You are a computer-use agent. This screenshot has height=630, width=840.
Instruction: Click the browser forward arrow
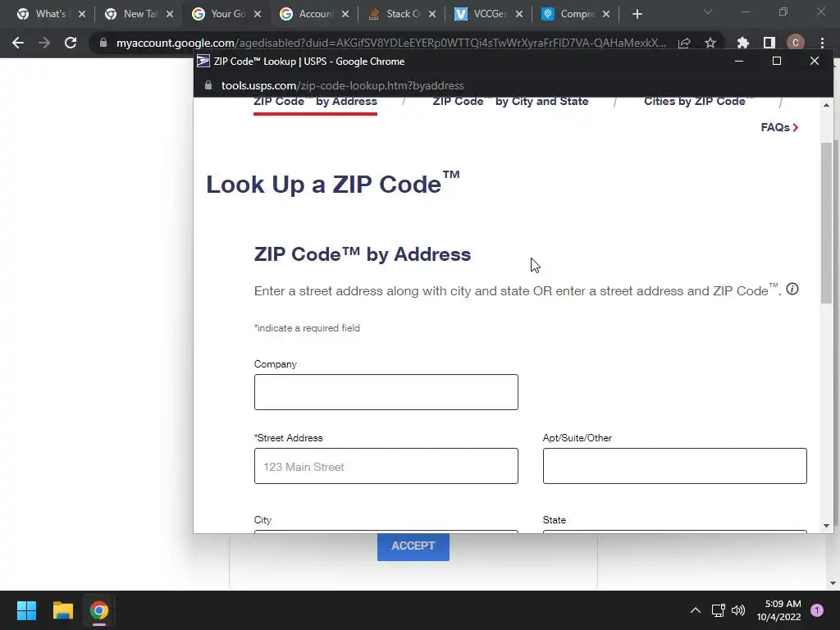point(44,43)
